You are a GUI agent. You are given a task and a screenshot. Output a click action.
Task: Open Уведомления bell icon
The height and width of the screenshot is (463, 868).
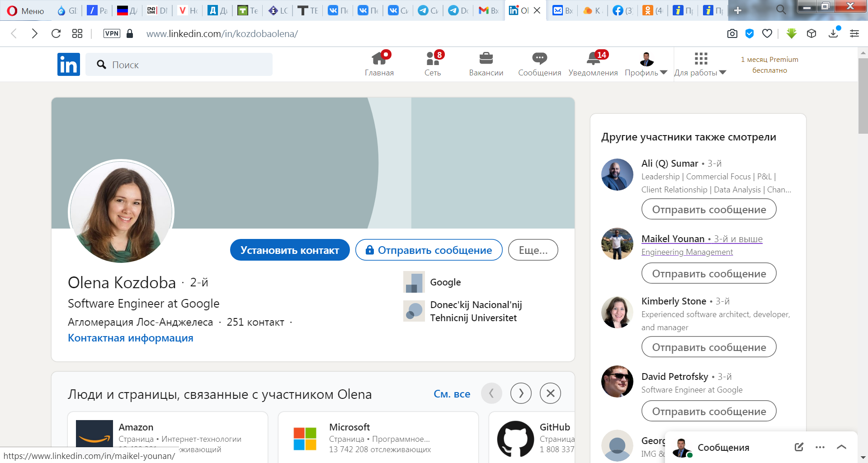[593, 64]
